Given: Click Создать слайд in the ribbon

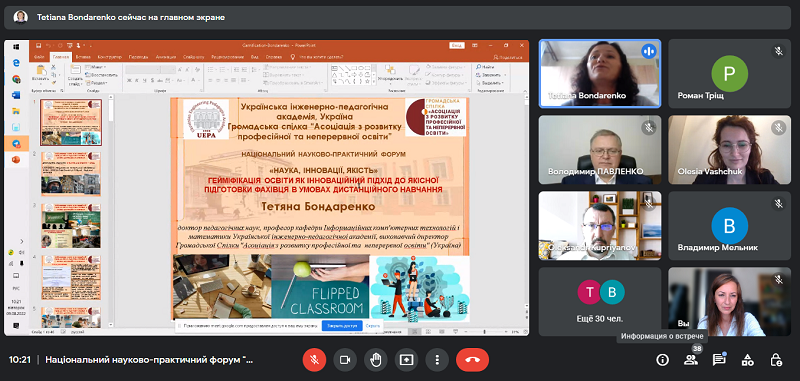Looking at the screenshot, I should (x=75, y=75).
